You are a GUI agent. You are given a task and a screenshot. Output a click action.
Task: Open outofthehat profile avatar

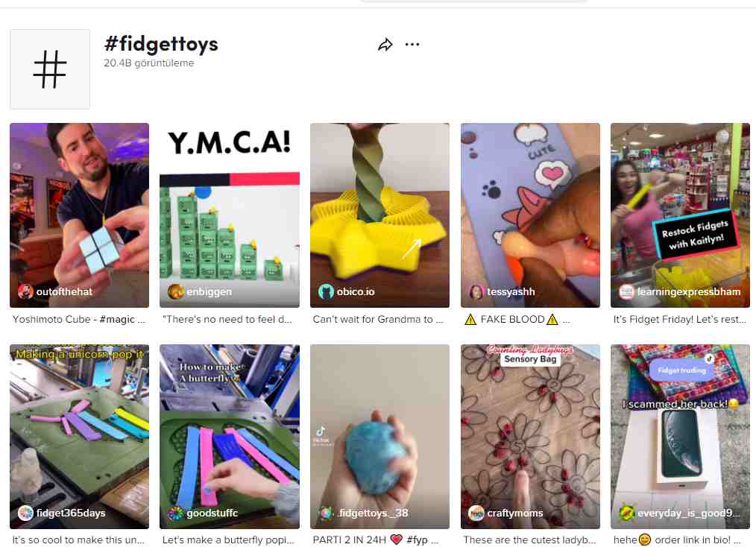coord(25,291)
